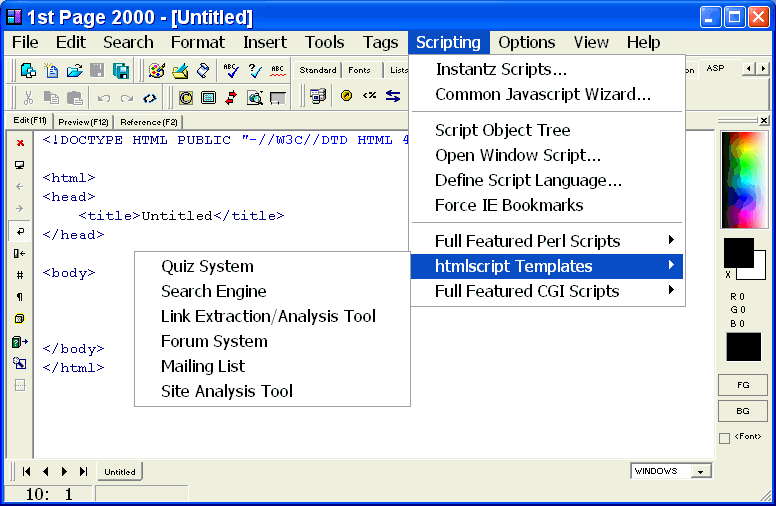This screenshot has width=776, height=506.
Task: Go to first document with navigation arrow
Action: tap(26, 471)
